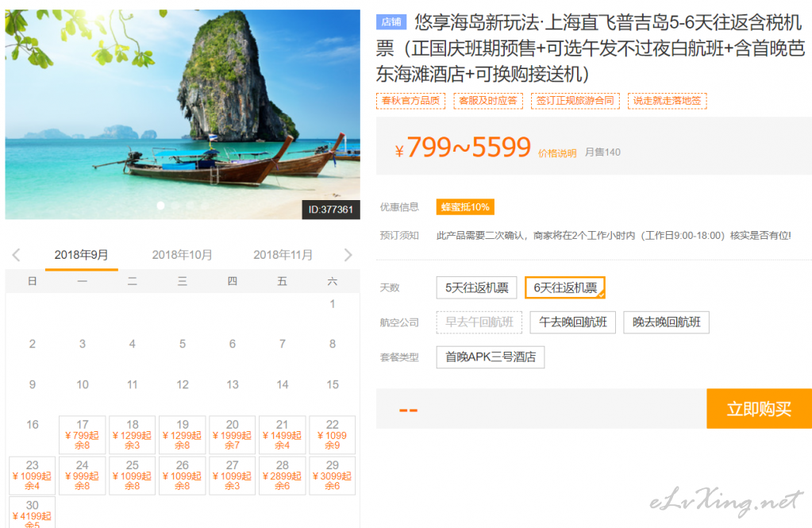The width and height of the screenshot is (812, 528).
Task: Select September 28 priced ¥2899起
Action: point(283,475)
